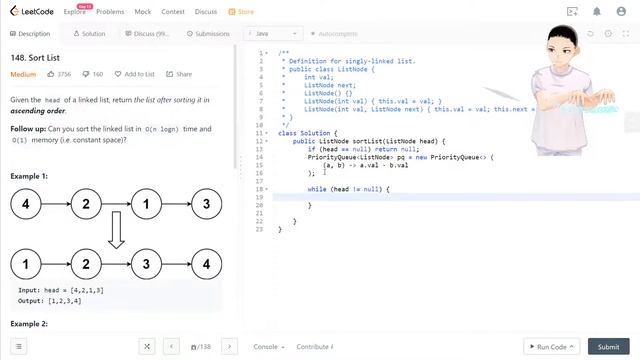The height and width of the screenshot is (360, 640).
Task: Click the thumbs-up like icon (3756)
Action: tap(51, 74)
